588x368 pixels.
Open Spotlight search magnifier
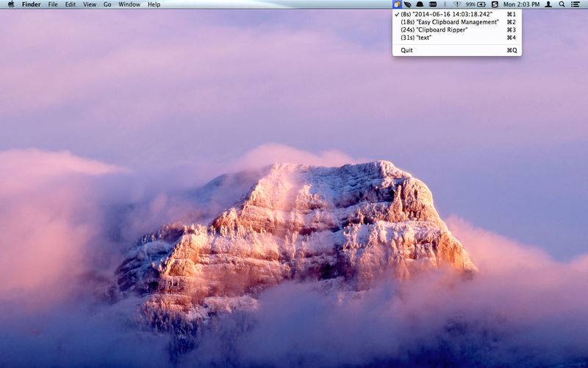click(562, 4)
